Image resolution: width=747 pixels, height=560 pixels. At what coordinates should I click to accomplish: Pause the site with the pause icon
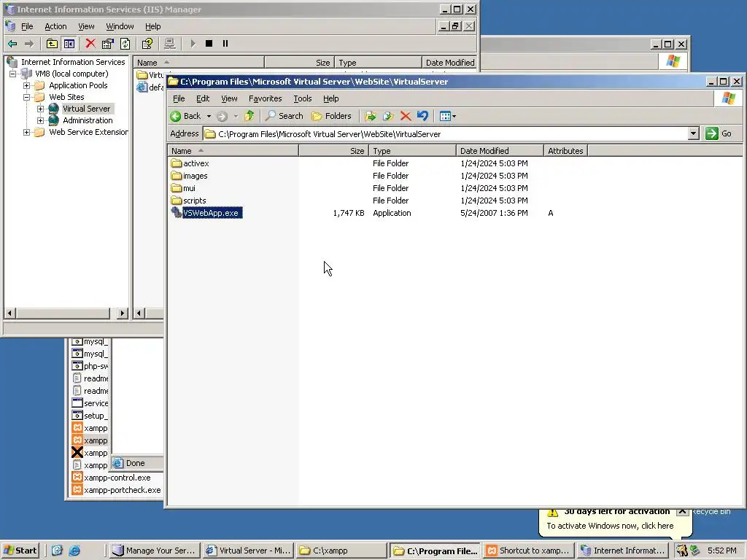225,44
